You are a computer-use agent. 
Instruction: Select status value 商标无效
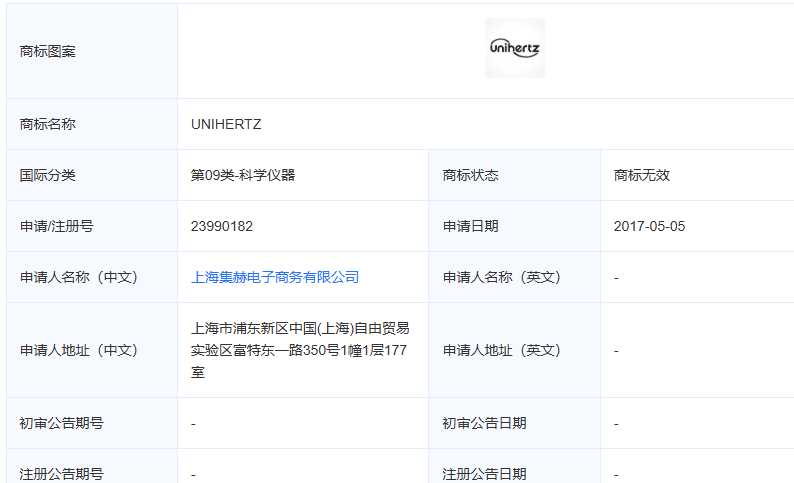point(642,176)
